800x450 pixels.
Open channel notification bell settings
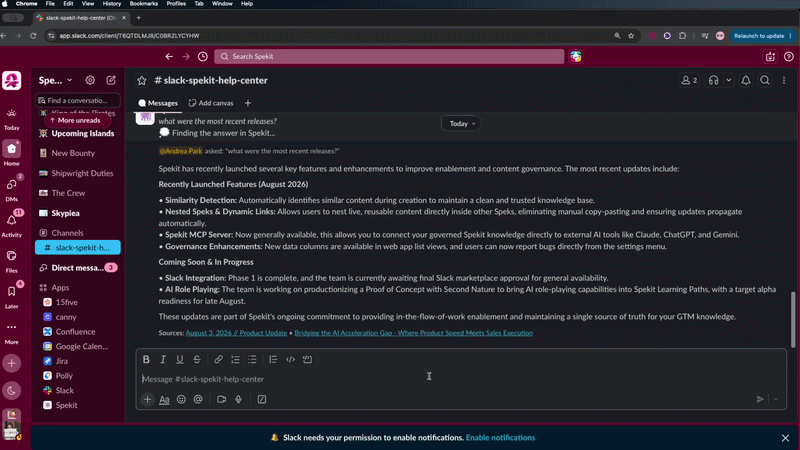click(746, 81)
